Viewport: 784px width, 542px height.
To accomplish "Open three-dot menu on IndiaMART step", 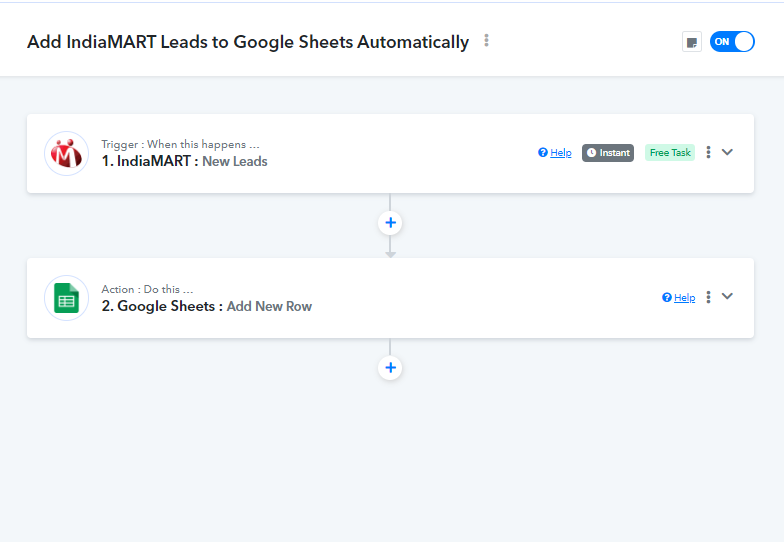I will coord(708,152).
